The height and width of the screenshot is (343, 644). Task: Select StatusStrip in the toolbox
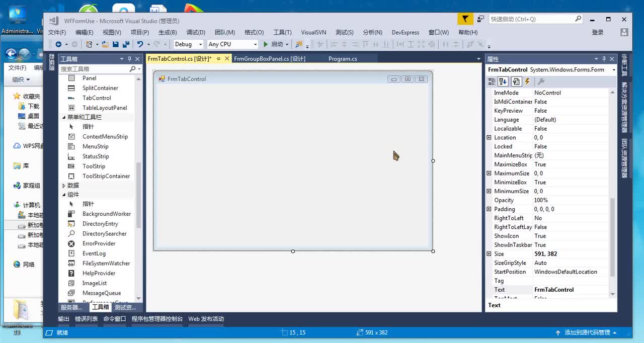coord(96,156)
